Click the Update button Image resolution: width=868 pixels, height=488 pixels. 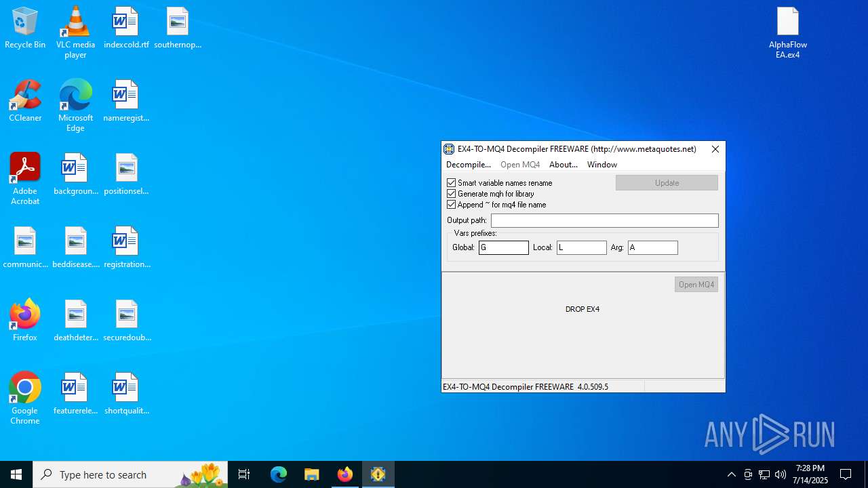pos(667,183)
